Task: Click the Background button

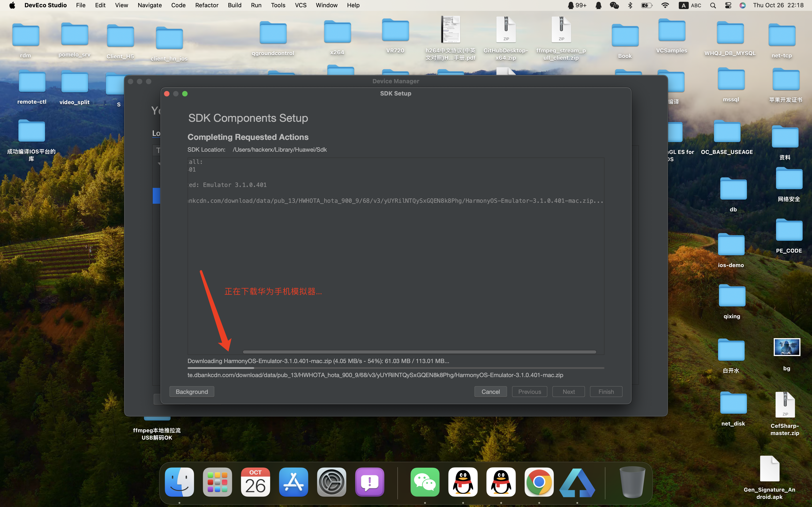Action: (x=192, y=392)
